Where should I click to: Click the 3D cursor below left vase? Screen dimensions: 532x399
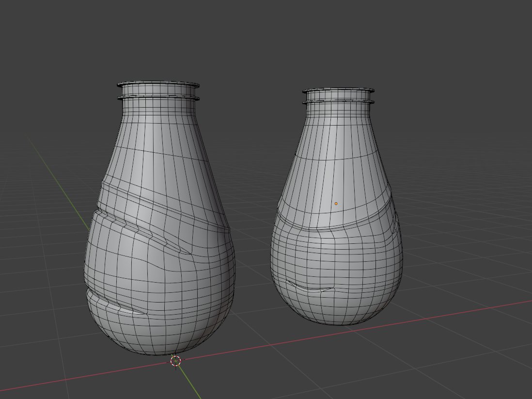[x=176, y=361]
